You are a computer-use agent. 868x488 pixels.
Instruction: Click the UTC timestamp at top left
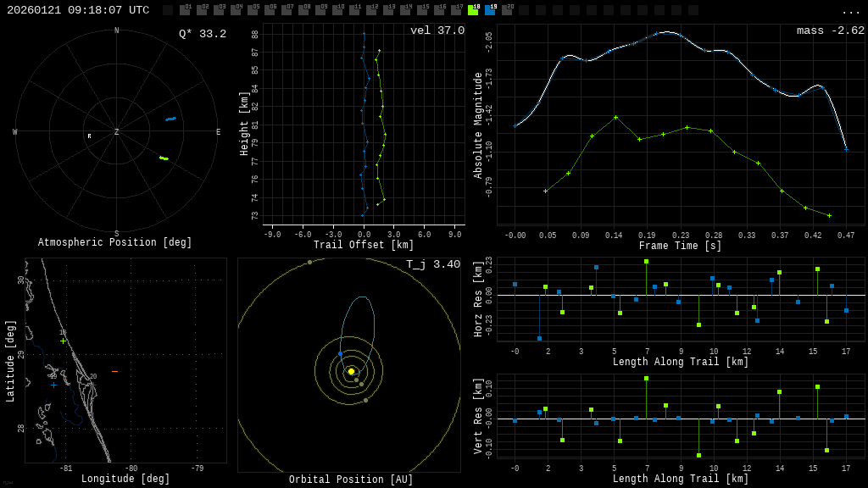78,10
